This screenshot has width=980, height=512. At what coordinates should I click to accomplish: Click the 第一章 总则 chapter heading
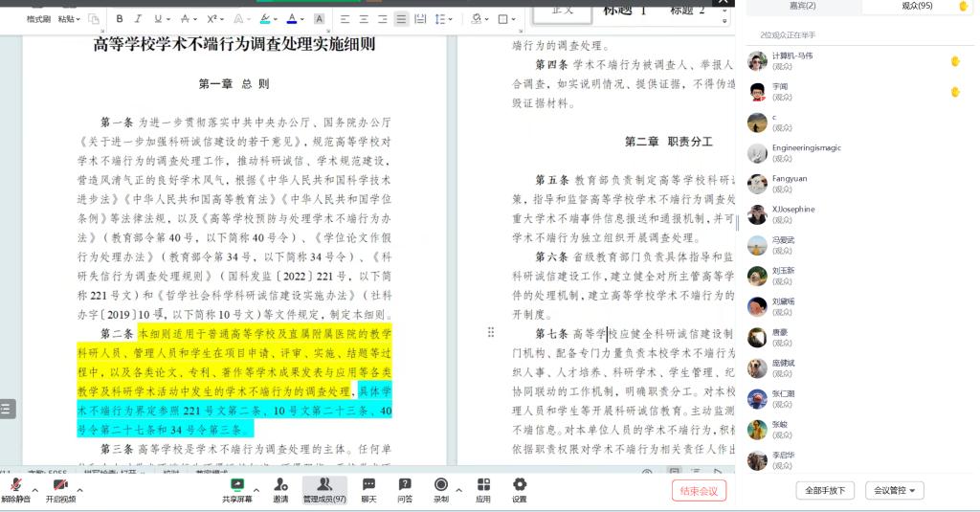pyautogui.click(x=234, y=84)
